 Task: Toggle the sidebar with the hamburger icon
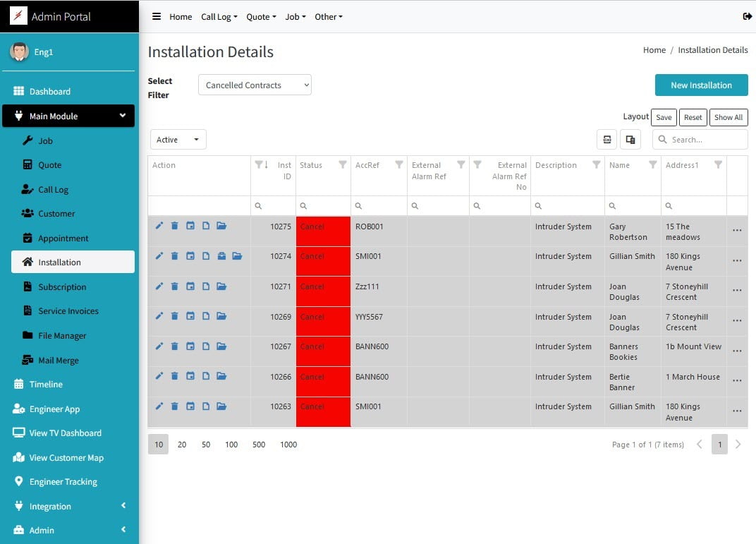(157, 17)
